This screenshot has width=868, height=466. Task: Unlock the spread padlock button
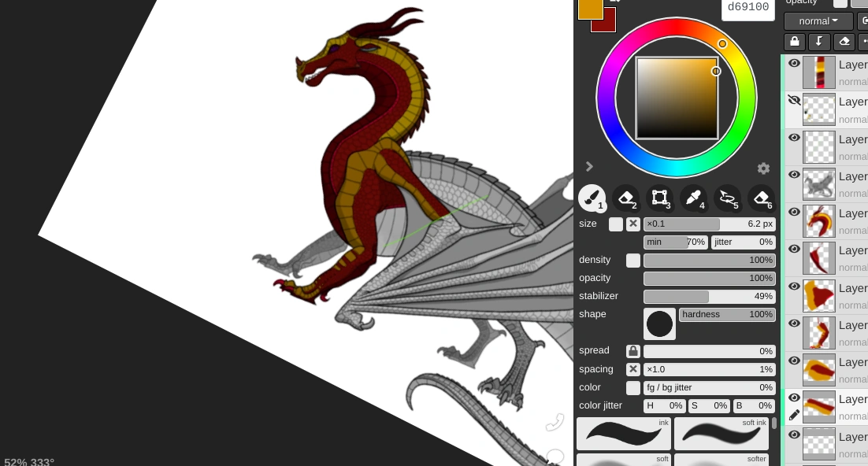[633, 350]
